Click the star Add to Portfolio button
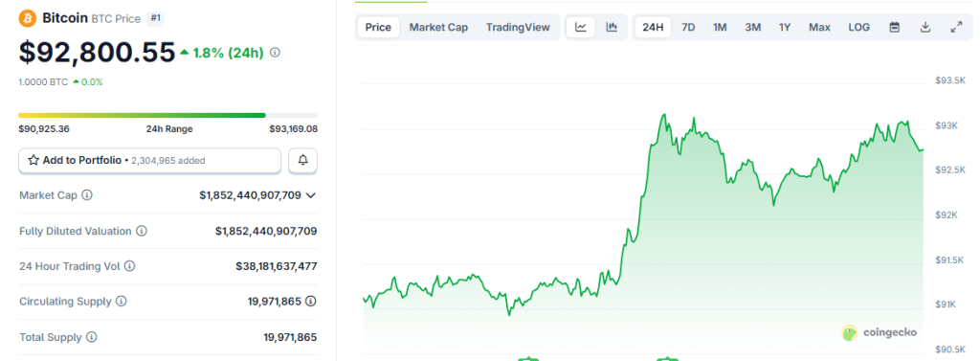 coord(149,161)
